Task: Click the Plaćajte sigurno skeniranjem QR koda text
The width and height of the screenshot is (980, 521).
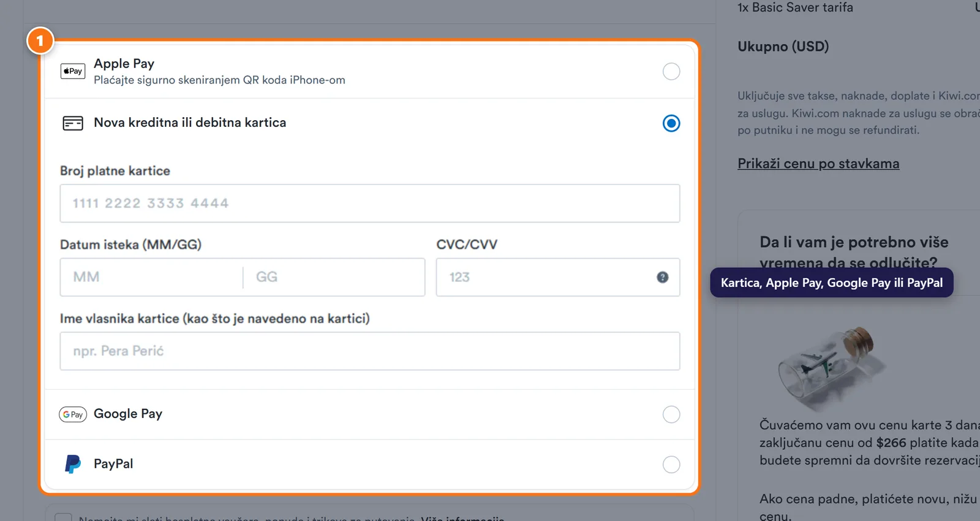Action: (219, 80)
